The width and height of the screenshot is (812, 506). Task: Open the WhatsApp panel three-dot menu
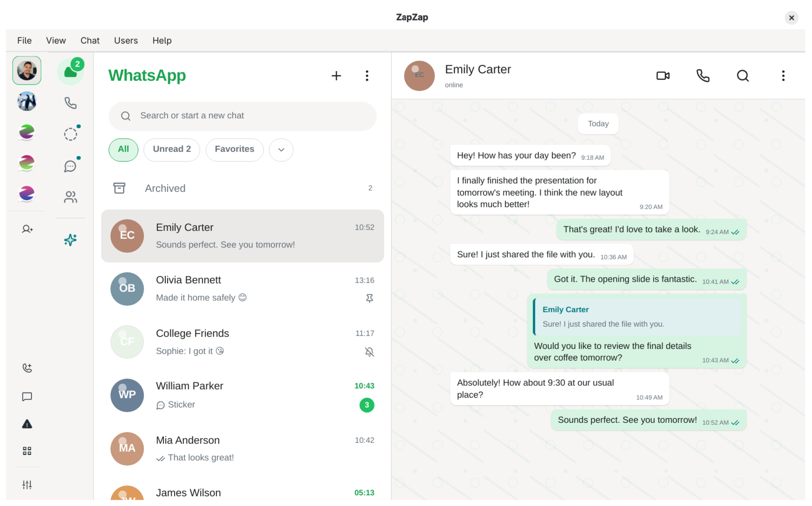coord(367,76)
